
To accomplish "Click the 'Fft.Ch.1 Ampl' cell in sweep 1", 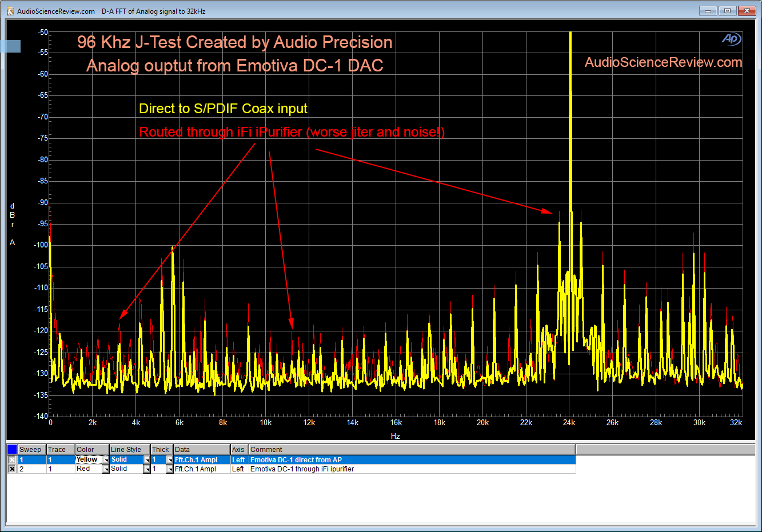I will click(x=201, y=460).
